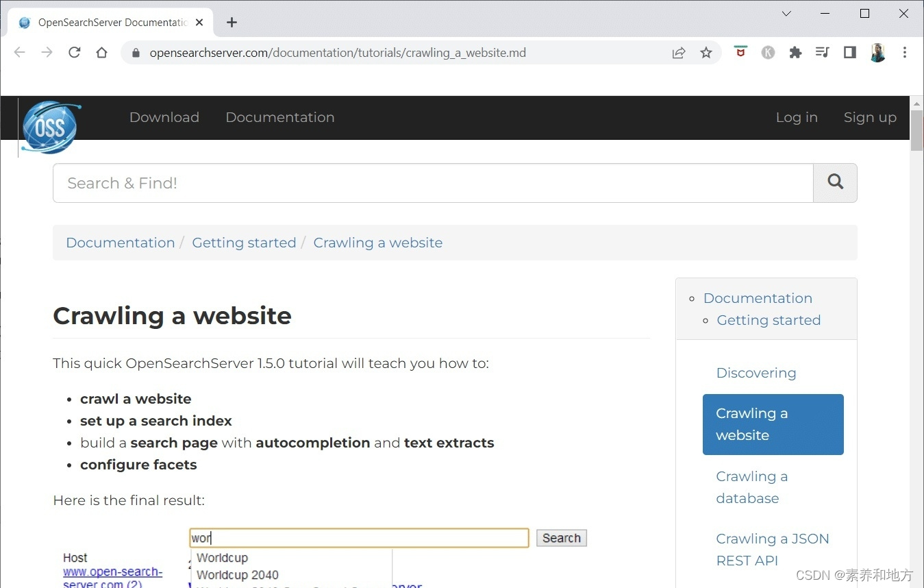Open Getting started in sidebar

[x=769, y=320]
